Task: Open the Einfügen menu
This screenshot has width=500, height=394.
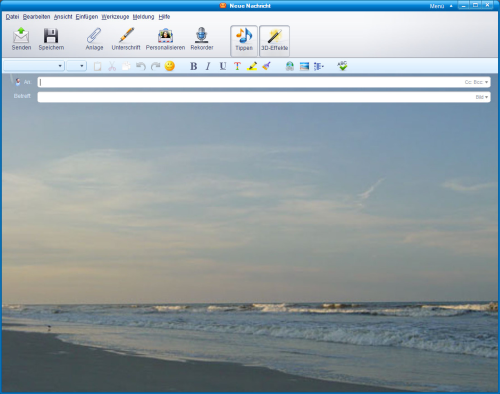Action: tap(87, 17)
